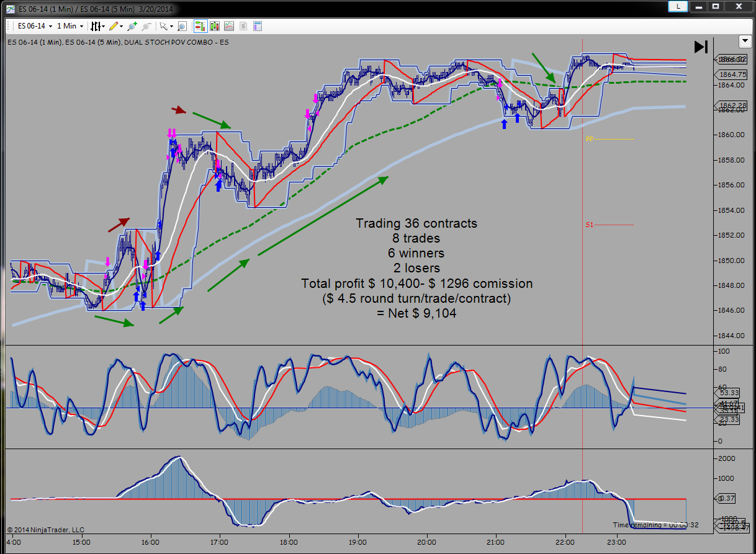
Task: Click the red S1 support line label
Action: pyautogui.click(x=590, y=225)
